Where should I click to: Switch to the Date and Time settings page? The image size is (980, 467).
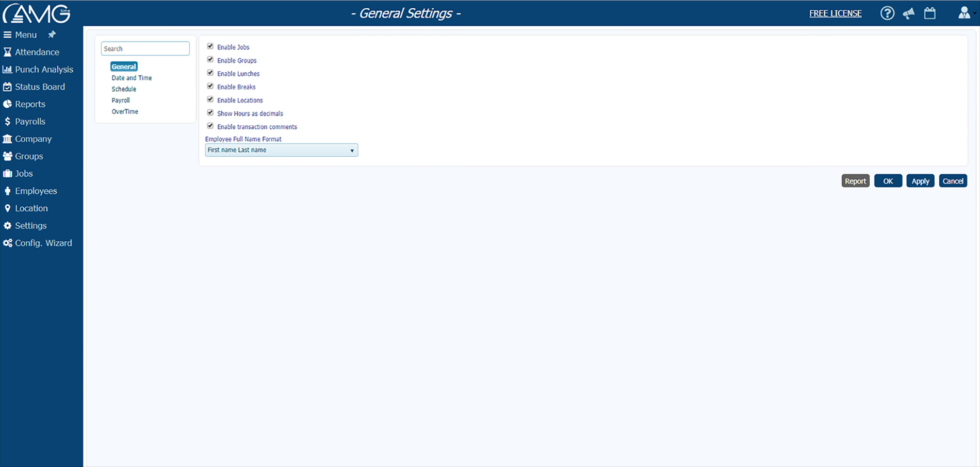tap(132, 77)
